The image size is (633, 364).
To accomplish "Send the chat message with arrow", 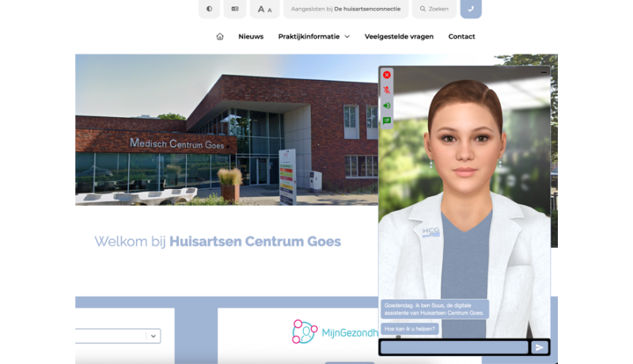I will click(540, 347).
